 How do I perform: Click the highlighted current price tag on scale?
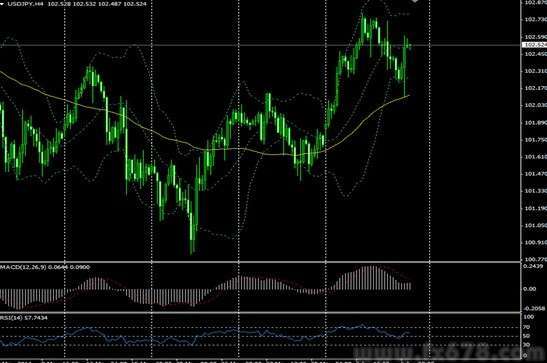pos(534,45)
